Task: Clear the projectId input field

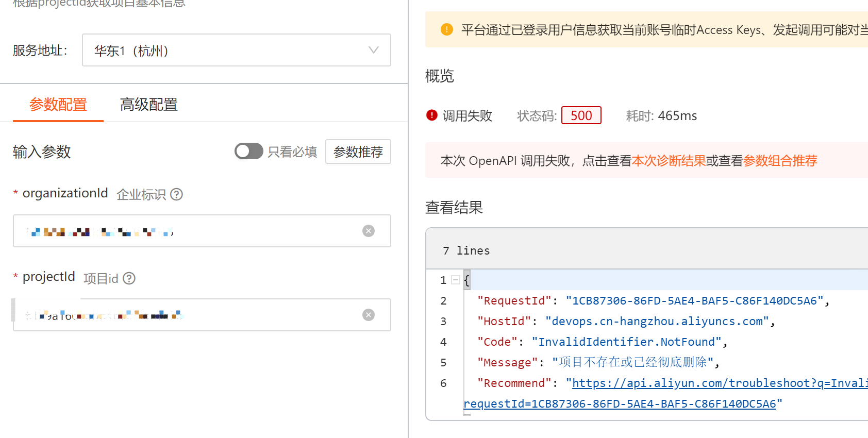Action: (x=369, y=315)
